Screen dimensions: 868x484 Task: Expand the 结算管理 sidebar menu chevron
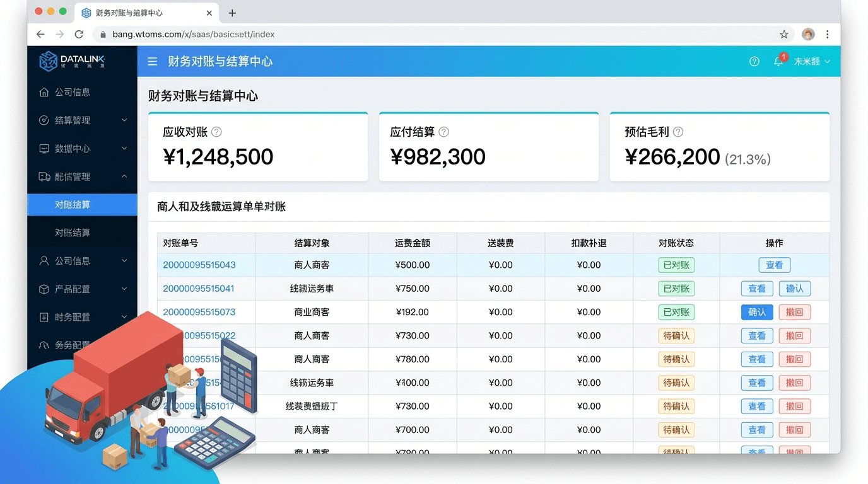[x=124, y=120]
